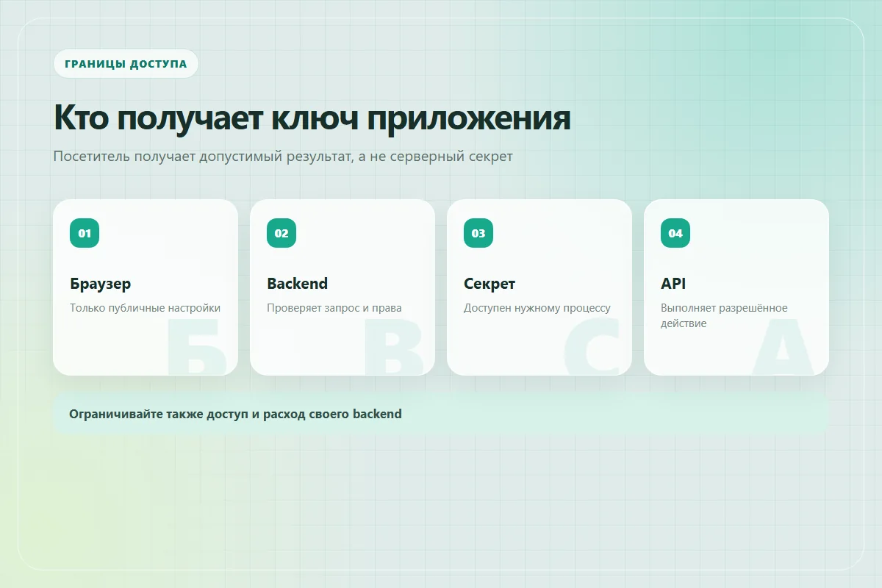Select the Браузер card title
This screenshot has width=882, height=588.
point(101,284)
